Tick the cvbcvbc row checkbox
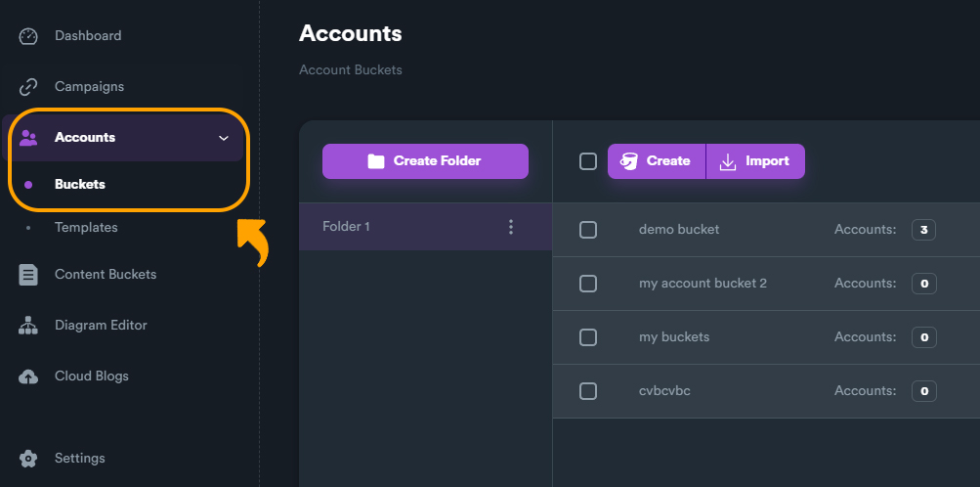 (x=588, y=391)
